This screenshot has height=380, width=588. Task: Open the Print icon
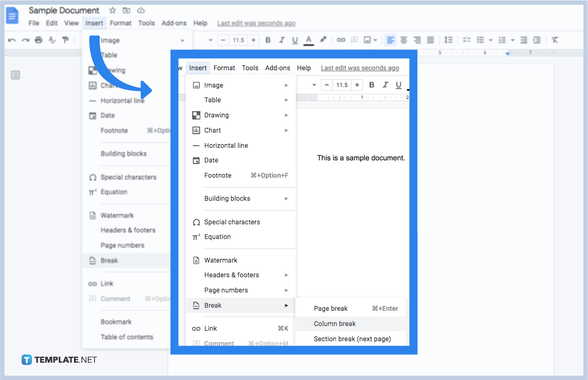(x=38, y=40)
